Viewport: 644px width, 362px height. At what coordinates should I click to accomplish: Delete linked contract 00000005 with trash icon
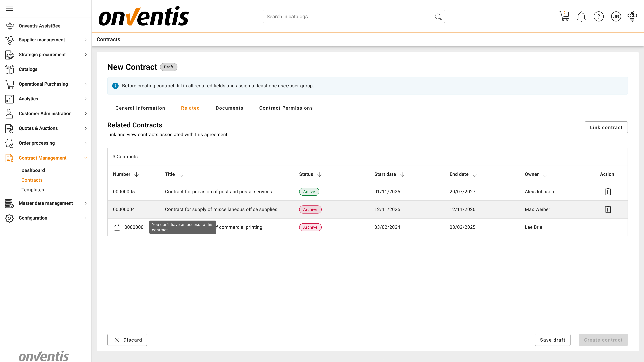click(x=608, y=192)
